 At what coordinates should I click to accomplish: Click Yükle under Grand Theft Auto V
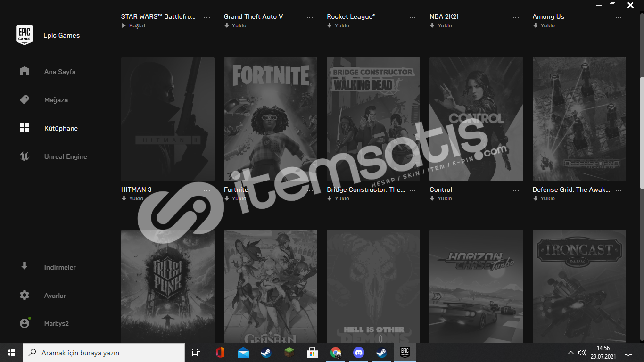click(235, 25)
